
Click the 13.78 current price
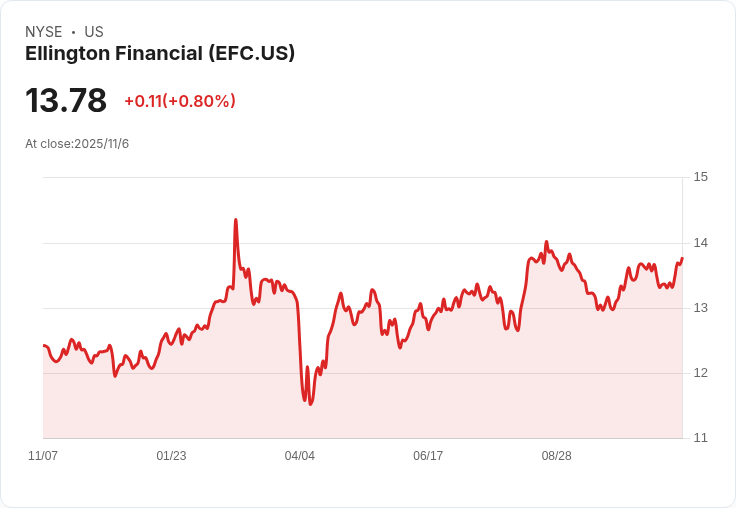(x=66, y=101)
